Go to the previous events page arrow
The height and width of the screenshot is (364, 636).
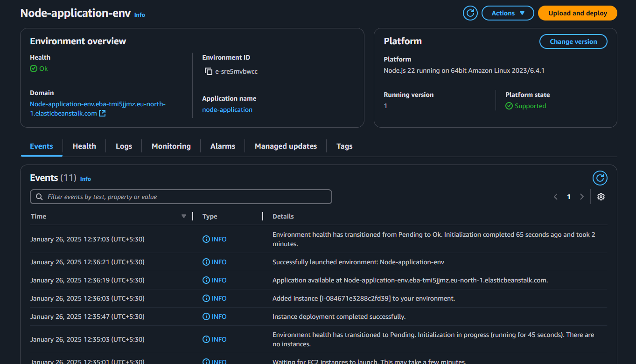556,197
